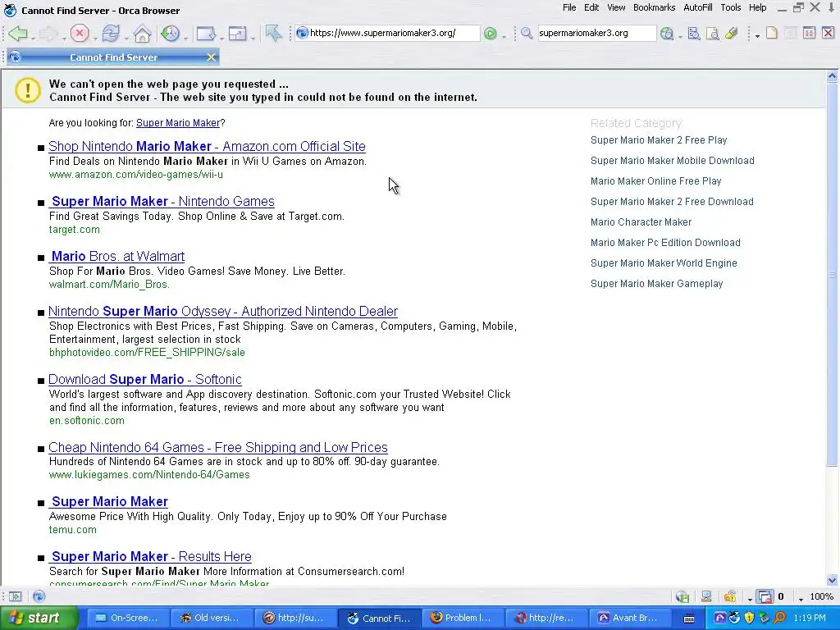
Task: Open the zoom level 100% dropdown
Action: (801, 599)
